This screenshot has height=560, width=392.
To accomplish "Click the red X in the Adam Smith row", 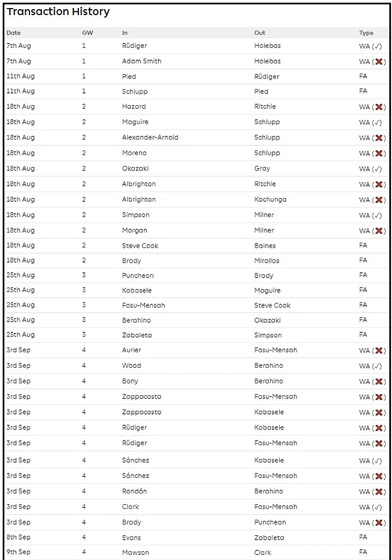I will click(378, 62).
